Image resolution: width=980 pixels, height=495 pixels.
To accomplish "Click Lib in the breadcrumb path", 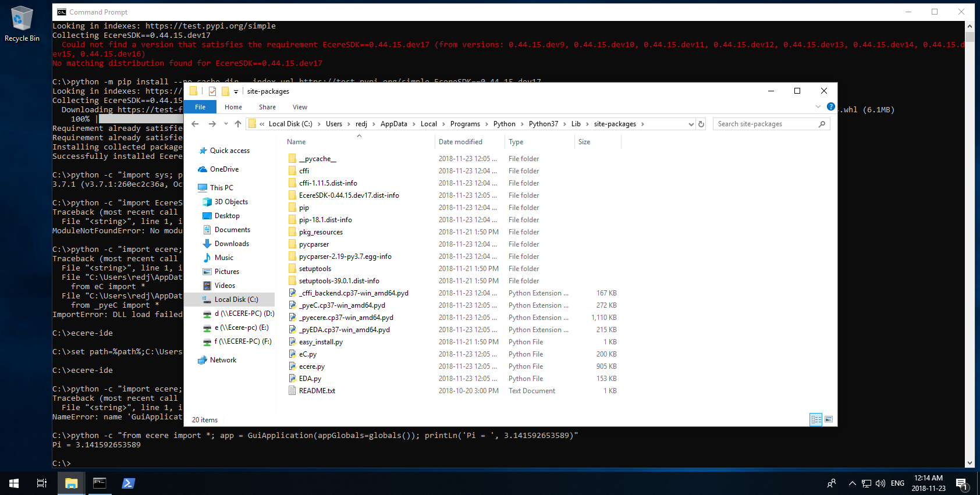I will point(576,124).
